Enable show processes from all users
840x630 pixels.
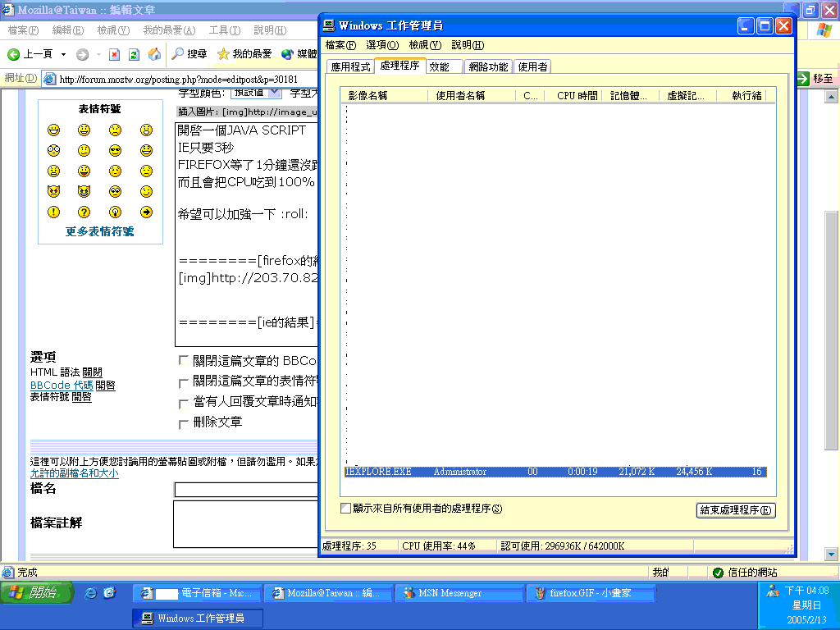(x=346, y=509)
